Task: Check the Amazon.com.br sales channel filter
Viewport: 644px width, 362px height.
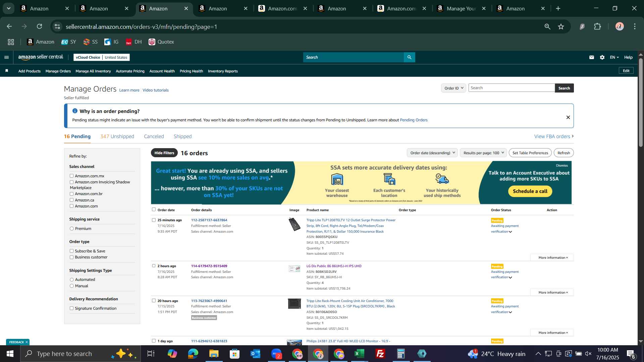Action: point(71,194)
